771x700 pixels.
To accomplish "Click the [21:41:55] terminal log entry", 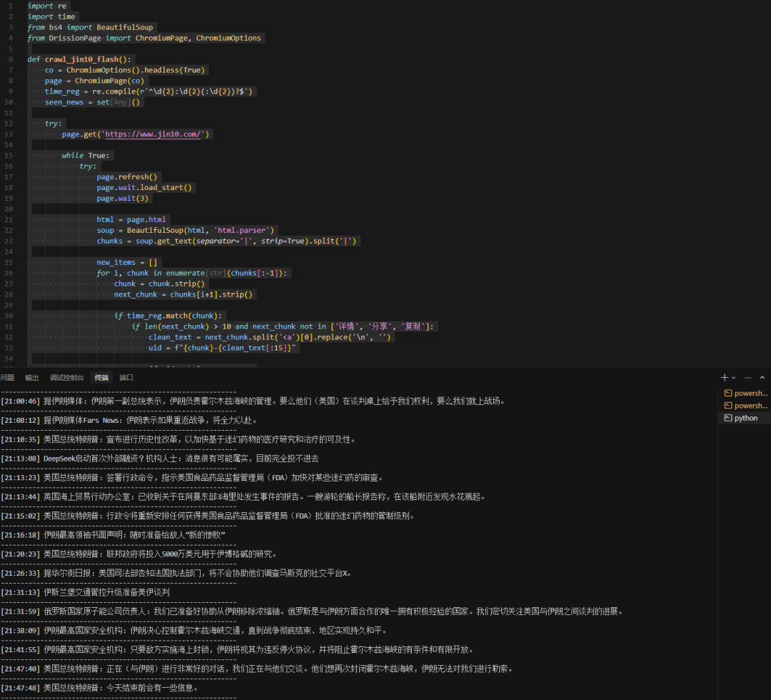I will pos(238,650).
